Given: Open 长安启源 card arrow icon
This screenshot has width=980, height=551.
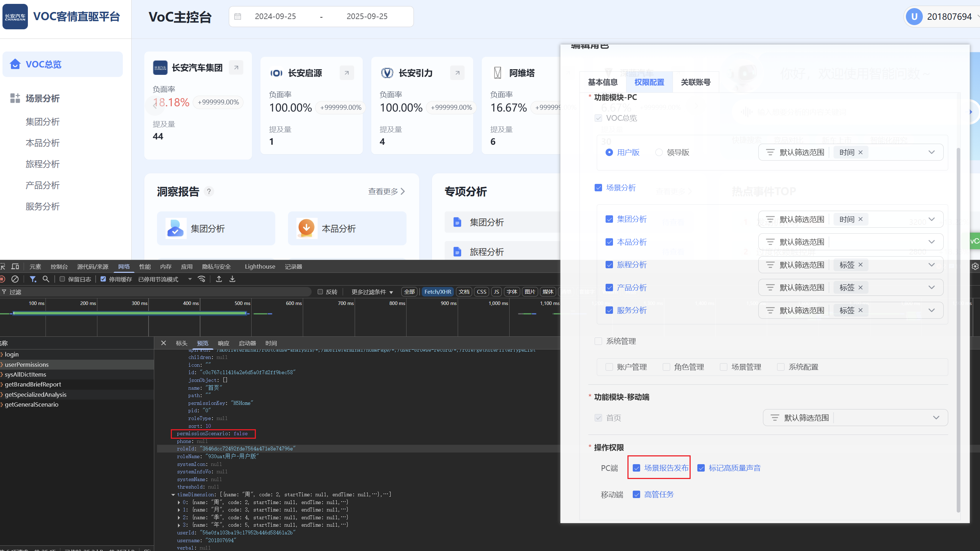Looking at the screenshot, I should click(346, 73).
